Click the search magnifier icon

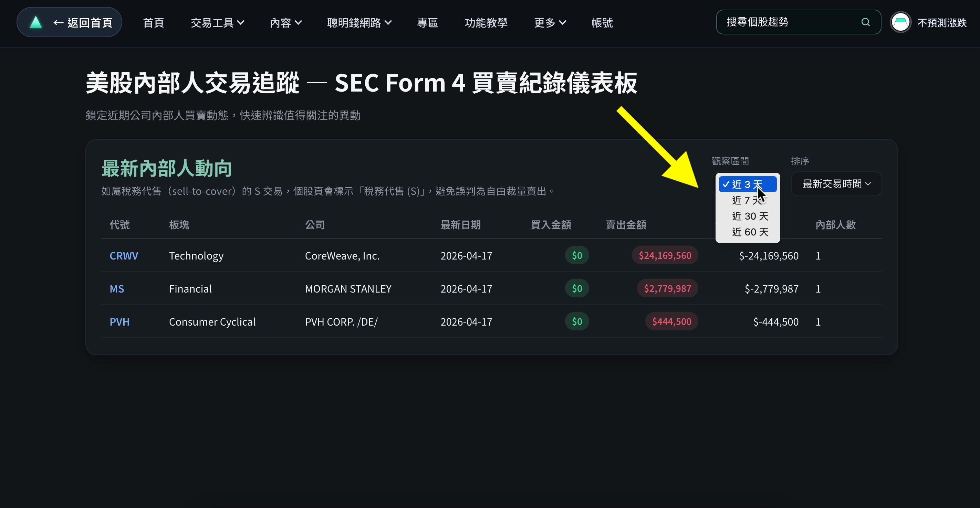[865, 22]
